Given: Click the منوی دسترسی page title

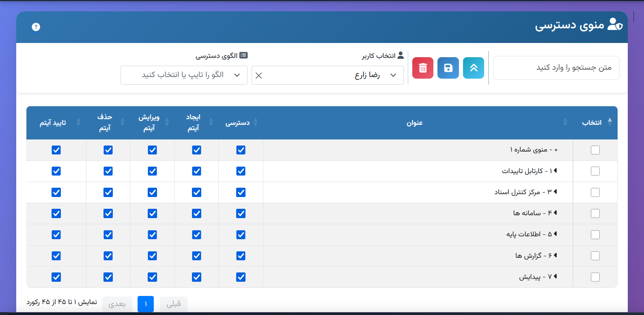Looking at the screenshot, I should pos(570,25).
